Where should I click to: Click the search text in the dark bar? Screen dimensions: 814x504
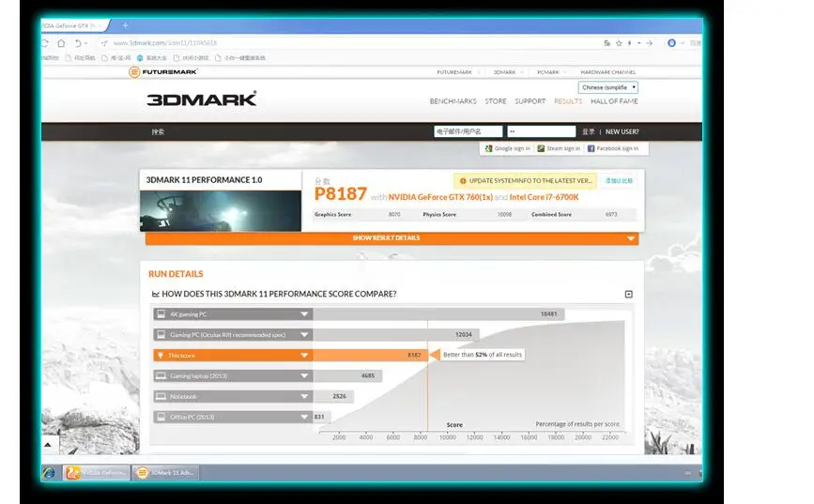click(x=158, y=131)
